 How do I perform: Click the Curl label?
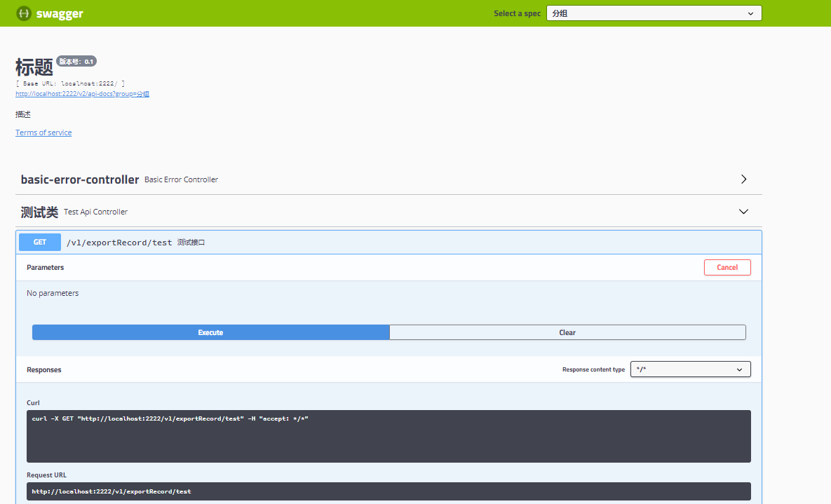pyautogui.click(x=33, y=403)
